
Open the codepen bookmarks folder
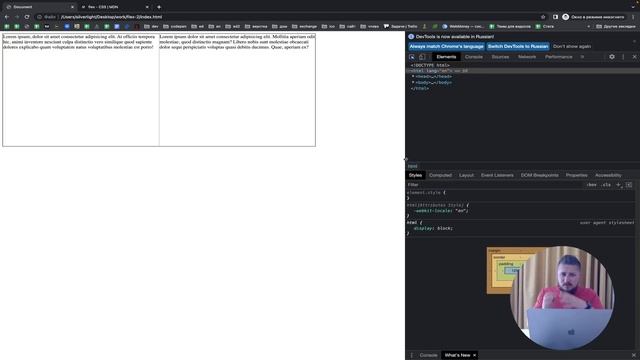175,26
